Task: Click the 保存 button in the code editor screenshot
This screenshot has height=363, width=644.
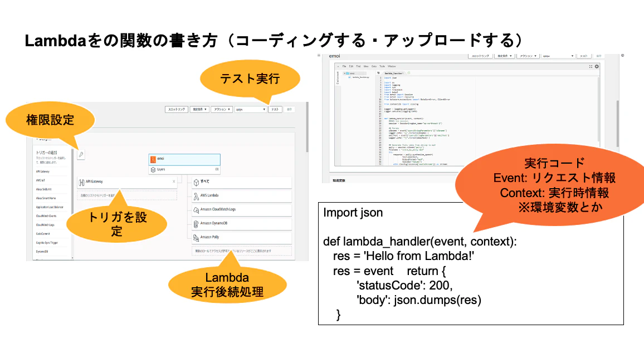Action: (599, 56)
